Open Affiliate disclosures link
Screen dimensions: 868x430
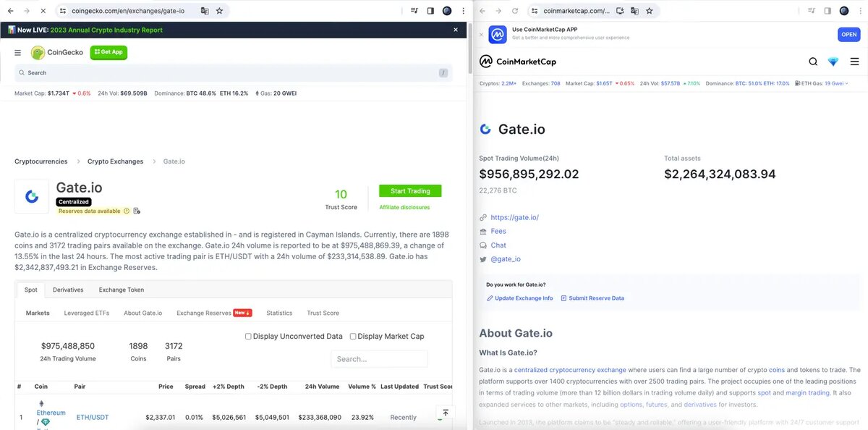[404, 207]
